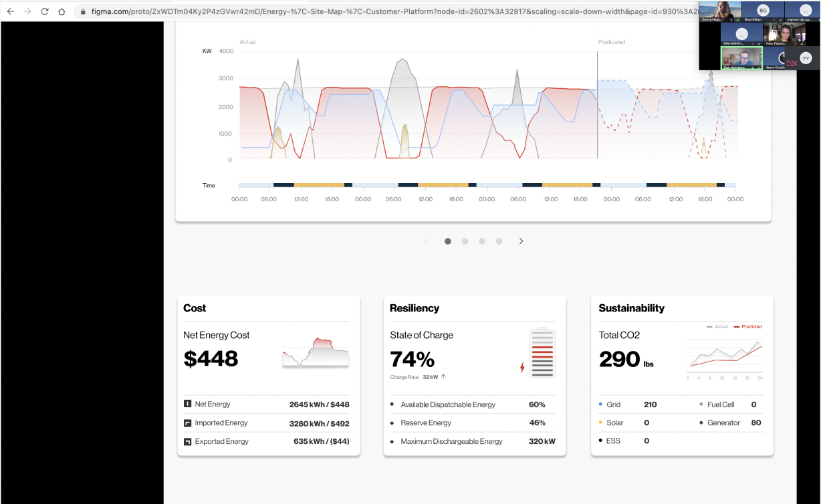Click the battery state of charge icon
This screenshot has height=504, width=821.
coord(542,353)
